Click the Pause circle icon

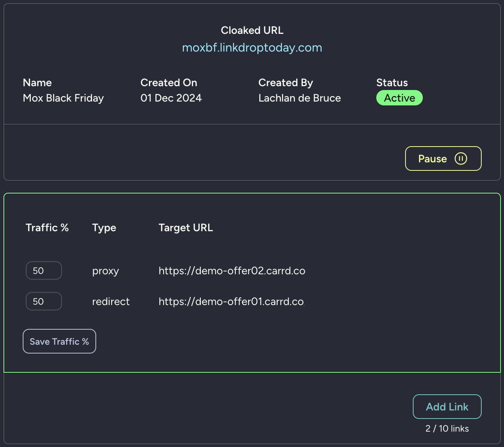pyautogui.click(x=461, y=158)
